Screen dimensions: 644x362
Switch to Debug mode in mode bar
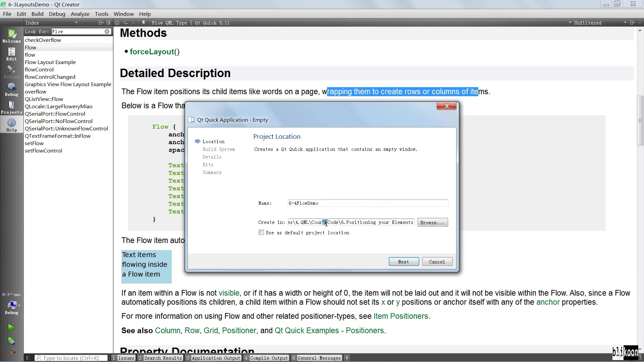pyautogui.click(x=12, y=89)
